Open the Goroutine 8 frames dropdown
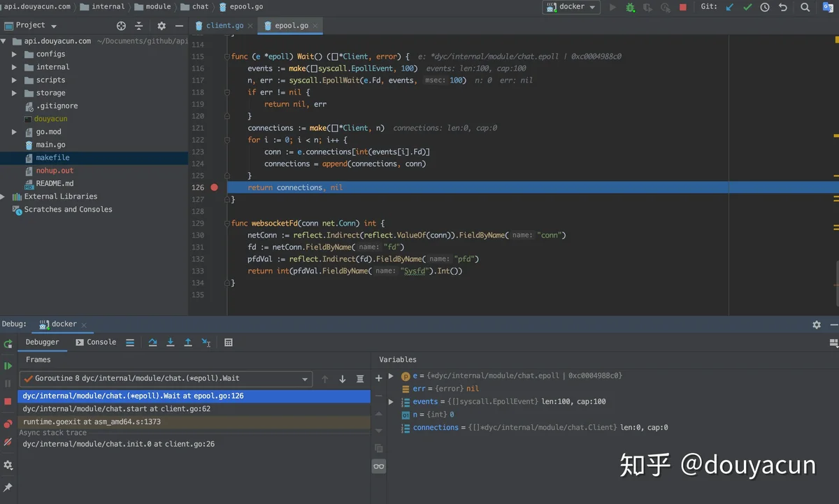Image resolution: width=839 pixels, height=504 pixels. (305, 379)
